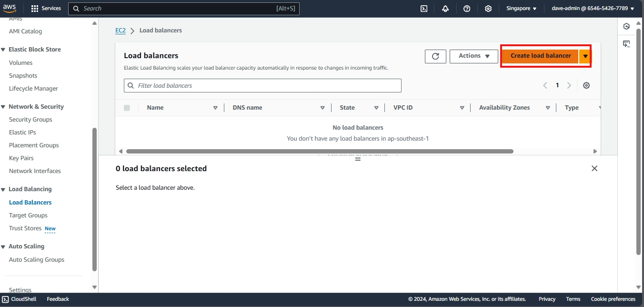Open Target Groups in the sidebar
This screenshot has height=307, width=644.
pyautogui.click(x=28, y=215)
